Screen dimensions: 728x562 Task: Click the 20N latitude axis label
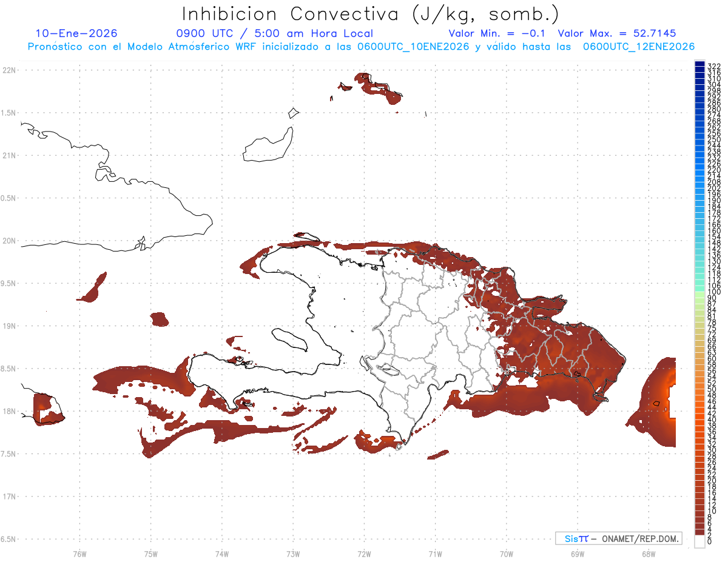click(9, 241)
